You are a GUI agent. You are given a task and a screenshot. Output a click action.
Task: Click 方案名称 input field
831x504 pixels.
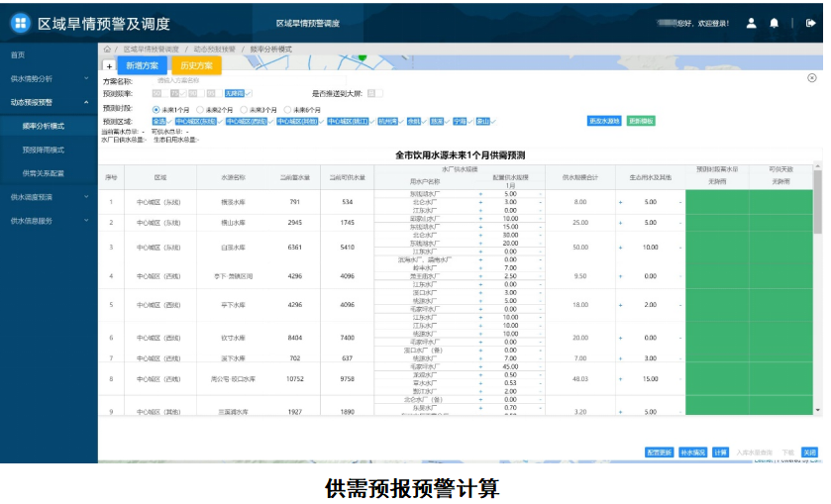tap(249, 80)
